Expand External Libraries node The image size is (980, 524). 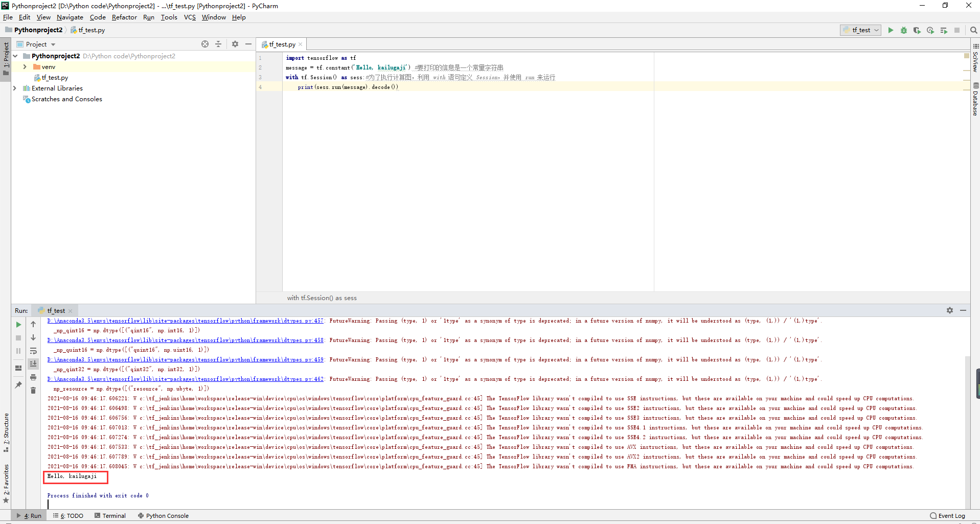[x=14, y=88]
